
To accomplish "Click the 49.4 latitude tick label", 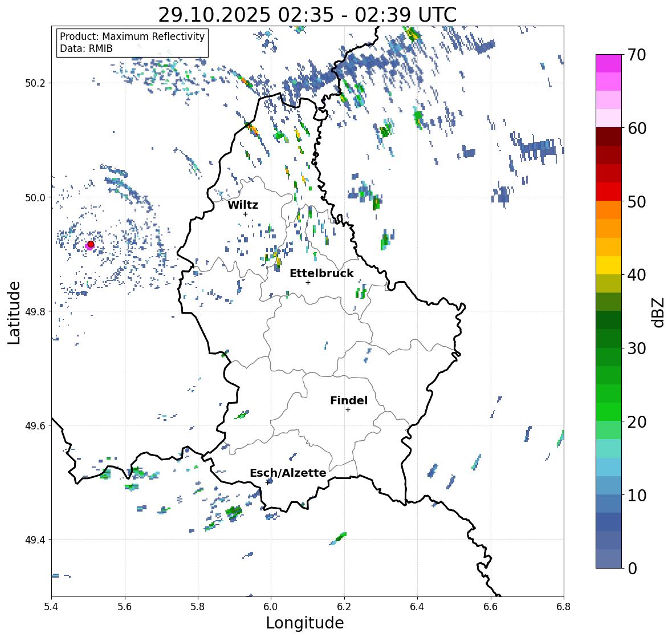I will (36, 540).
